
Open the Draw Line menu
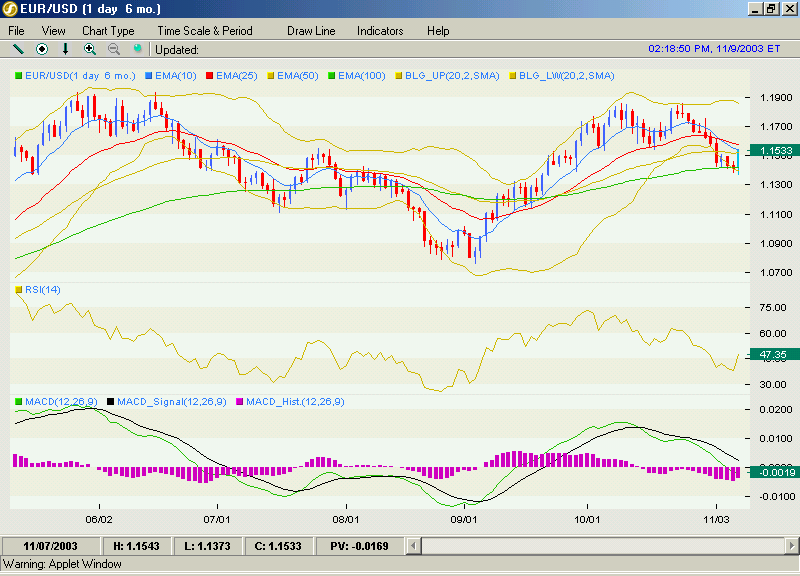[311, 31]
